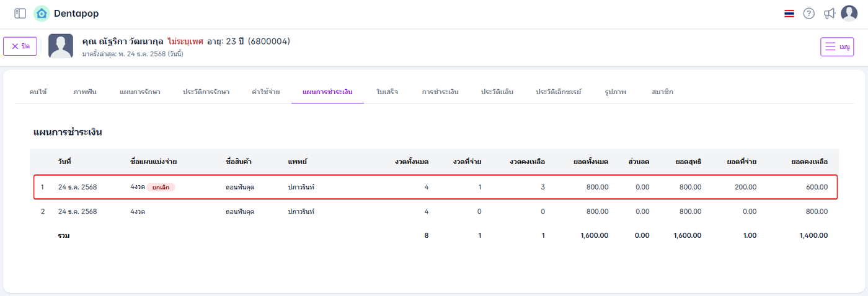This screenshot has height=296, width=868.
Task: Open the ภาพฟัน tab
Action: (x=84, y=92)
